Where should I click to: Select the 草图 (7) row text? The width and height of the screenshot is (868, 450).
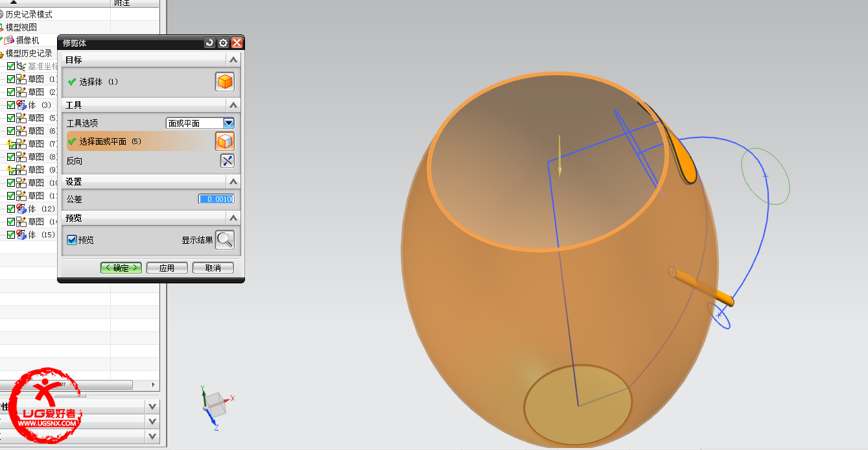[x=43, y=144]
